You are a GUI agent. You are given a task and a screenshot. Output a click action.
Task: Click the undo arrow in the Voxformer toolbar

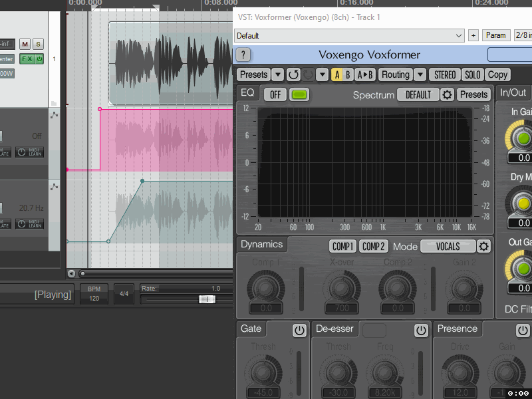tap(293, 74)
